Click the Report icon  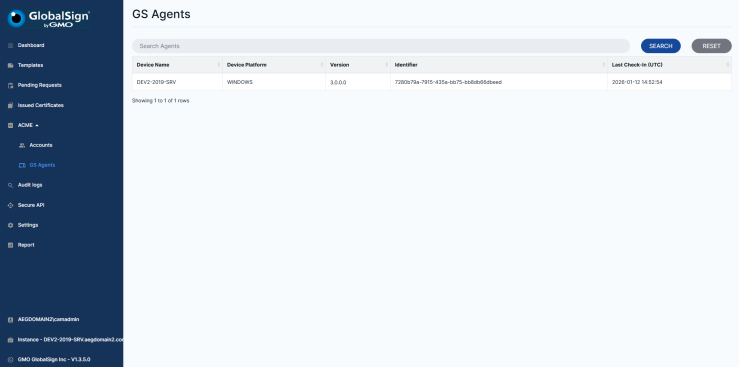pyautogui.click(x=10, y=245)
